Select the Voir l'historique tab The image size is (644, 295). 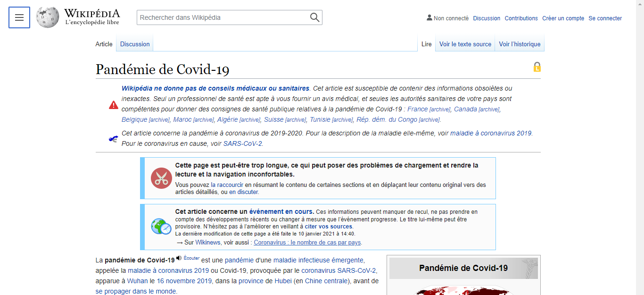point(520,44)
